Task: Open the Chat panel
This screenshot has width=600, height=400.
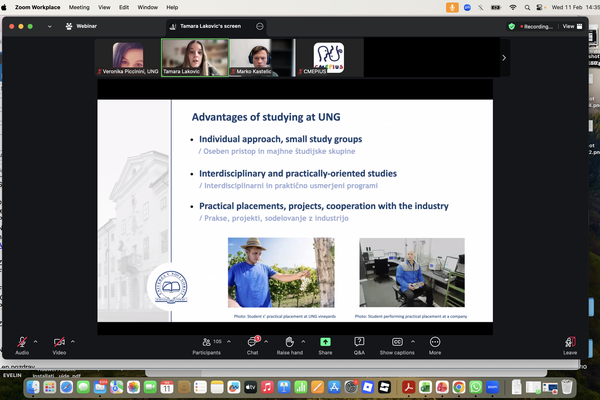Action: [253, 345]
